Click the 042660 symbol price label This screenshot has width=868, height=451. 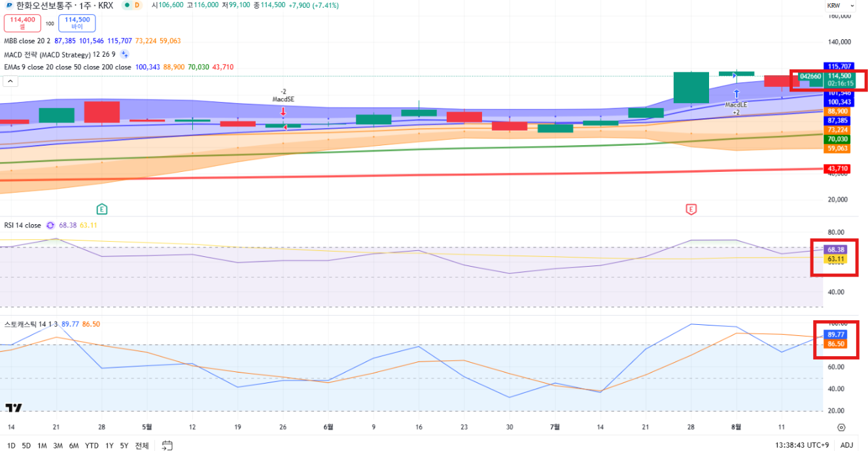810,76
